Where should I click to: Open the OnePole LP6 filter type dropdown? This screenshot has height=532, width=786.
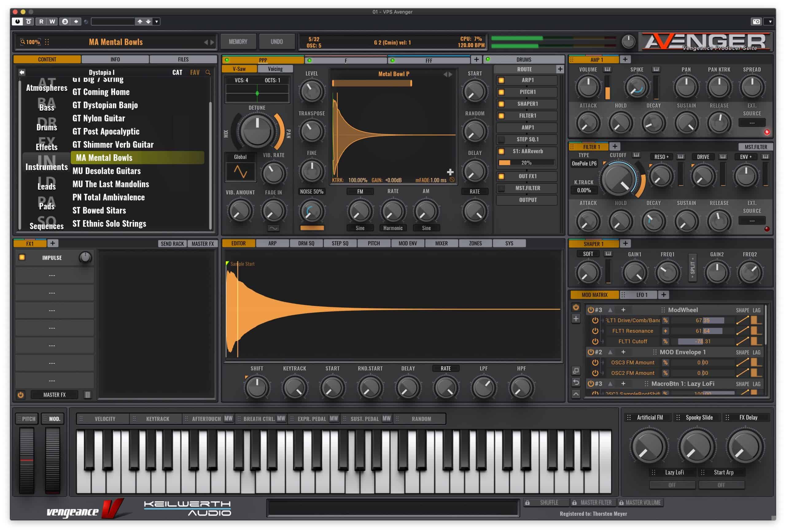(x=584, y=163)
